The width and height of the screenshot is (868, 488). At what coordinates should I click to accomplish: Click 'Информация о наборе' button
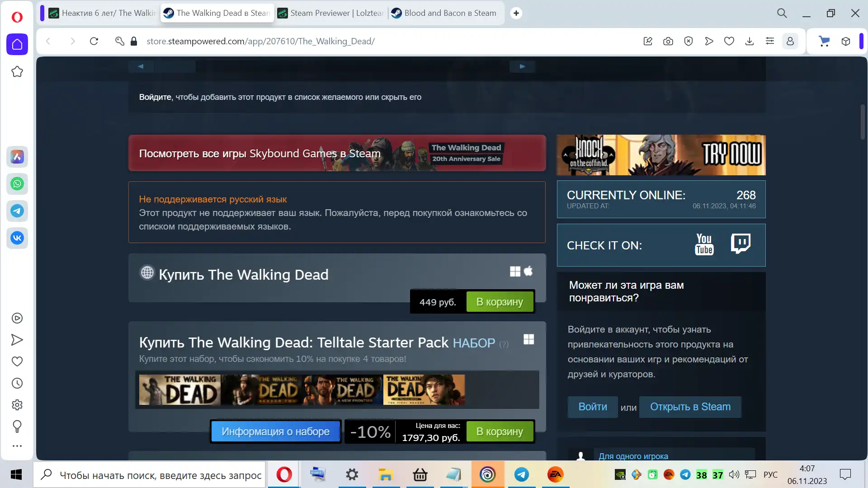(276, 432)
